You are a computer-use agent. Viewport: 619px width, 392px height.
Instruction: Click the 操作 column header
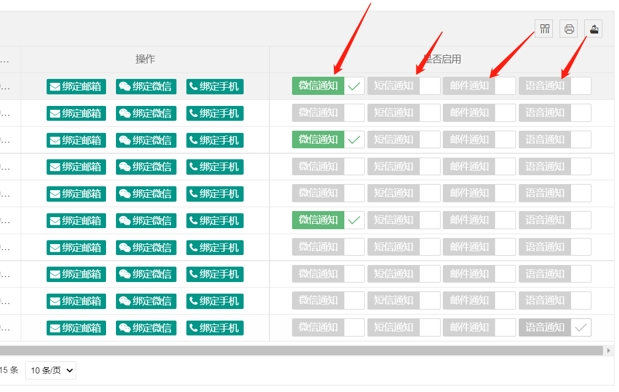point(145,59)
